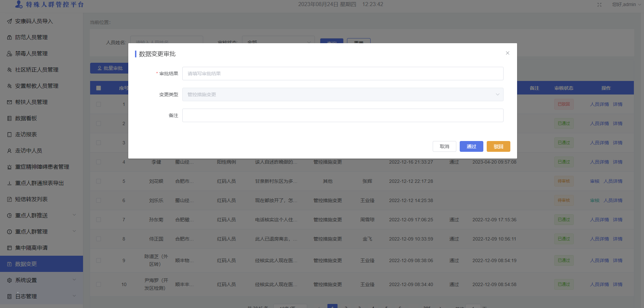Screen dimensions: 644x308
Task: Click the 数据变更 sidebar icon
Action: click(x=9, y=264)
